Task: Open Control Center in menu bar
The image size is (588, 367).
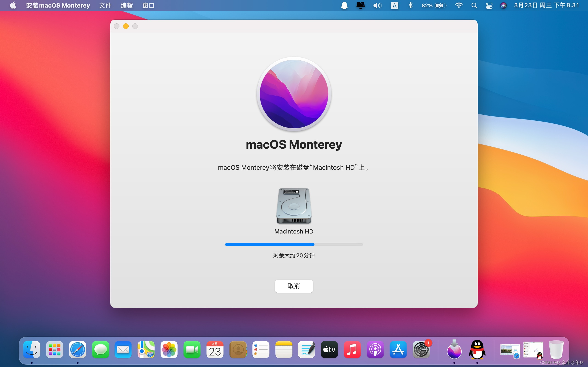Action: pyautogui.click(x=489, y=5)
